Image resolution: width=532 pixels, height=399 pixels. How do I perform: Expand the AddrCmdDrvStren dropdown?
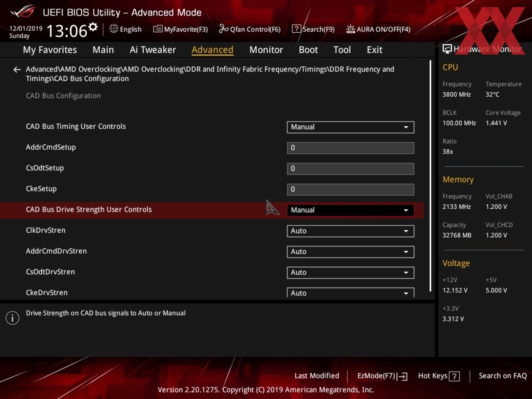(x=350, y=252)
